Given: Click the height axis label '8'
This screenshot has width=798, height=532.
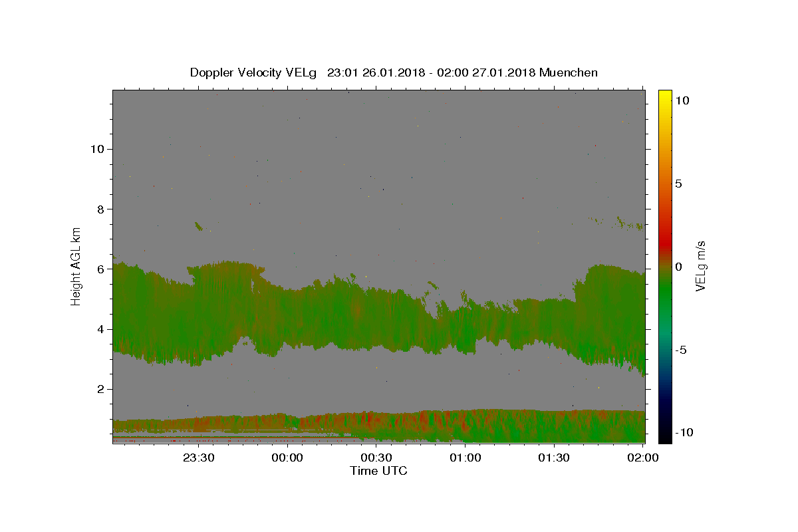Looking at the screenshot, I should (99, 209).
